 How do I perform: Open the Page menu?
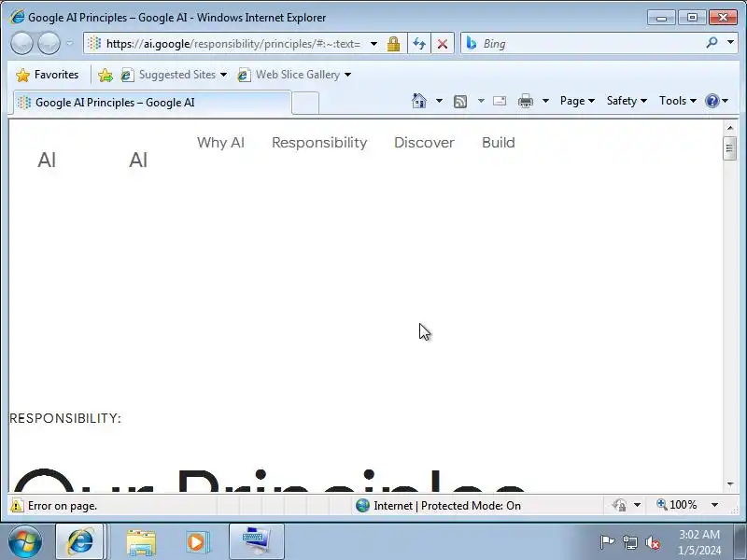[577, 101]
